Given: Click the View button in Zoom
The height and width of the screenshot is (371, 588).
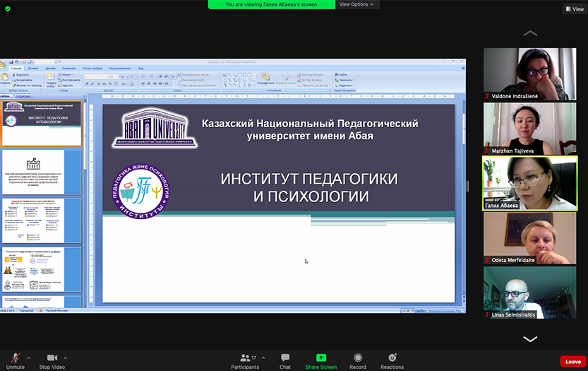Looking at the screenshot, I should coord(575,8).
